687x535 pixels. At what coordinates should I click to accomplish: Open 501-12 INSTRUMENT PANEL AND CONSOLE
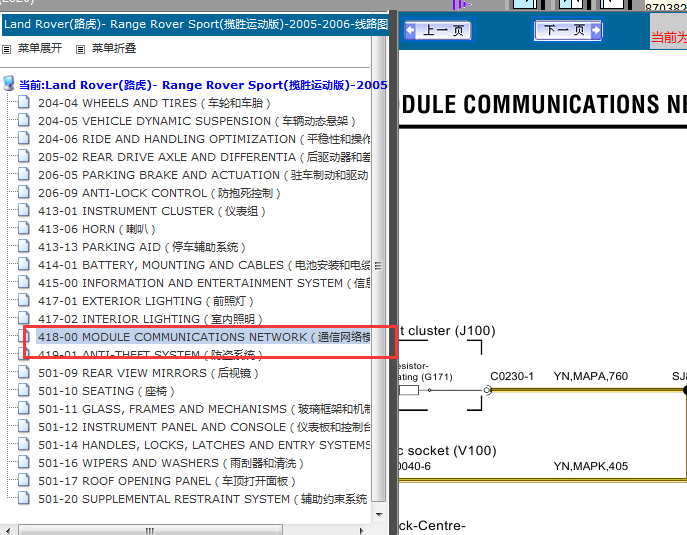tap(204, 427)
